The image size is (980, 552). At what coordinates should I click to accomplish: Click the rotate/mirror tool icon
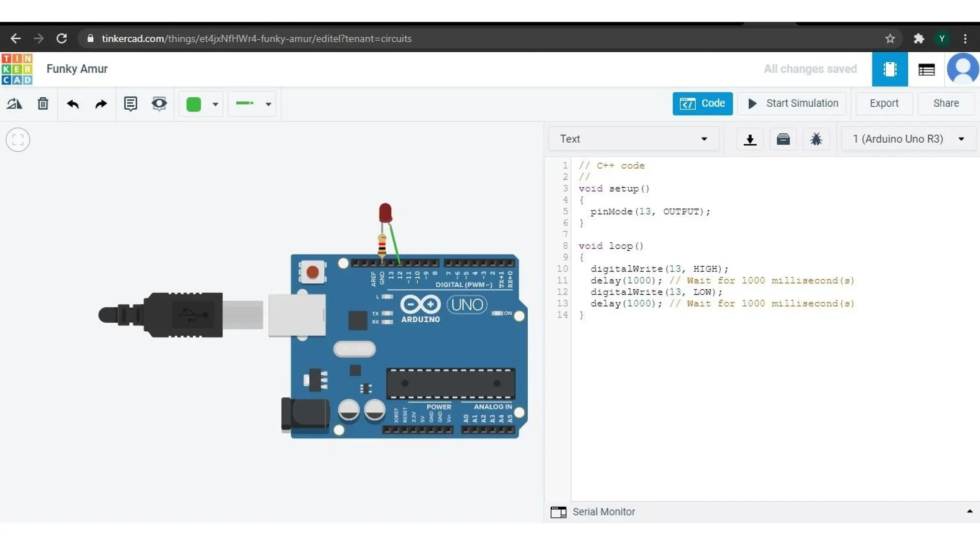coord(14,103)
